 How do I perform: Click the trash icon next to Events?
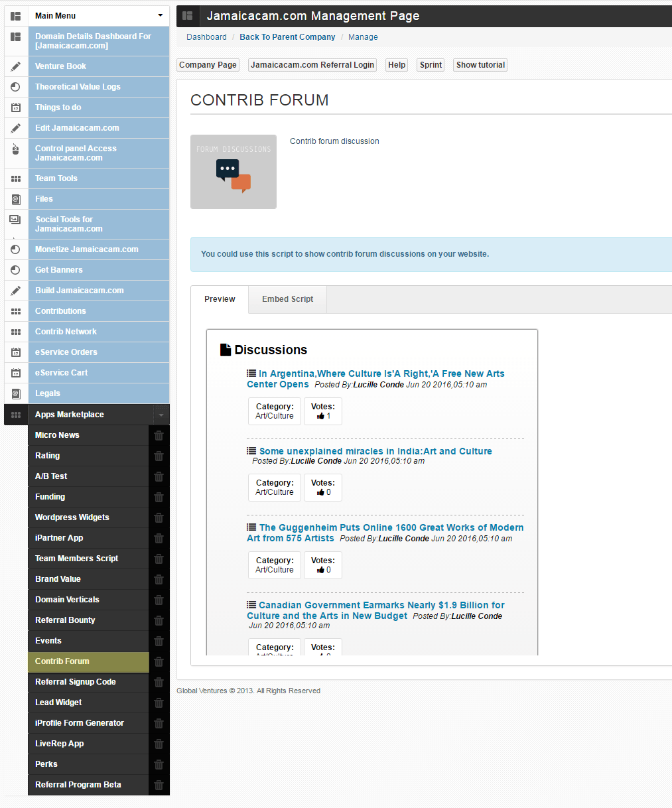click(x=159, y=641)
